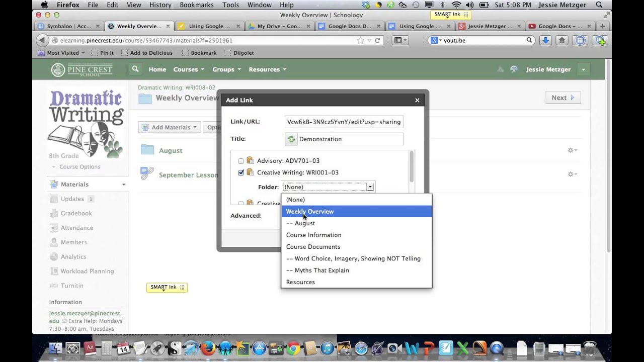Screen dimensions: 644x362
Task: Select Weekly Overview in the folder list
Action: [x=356, y=212]
